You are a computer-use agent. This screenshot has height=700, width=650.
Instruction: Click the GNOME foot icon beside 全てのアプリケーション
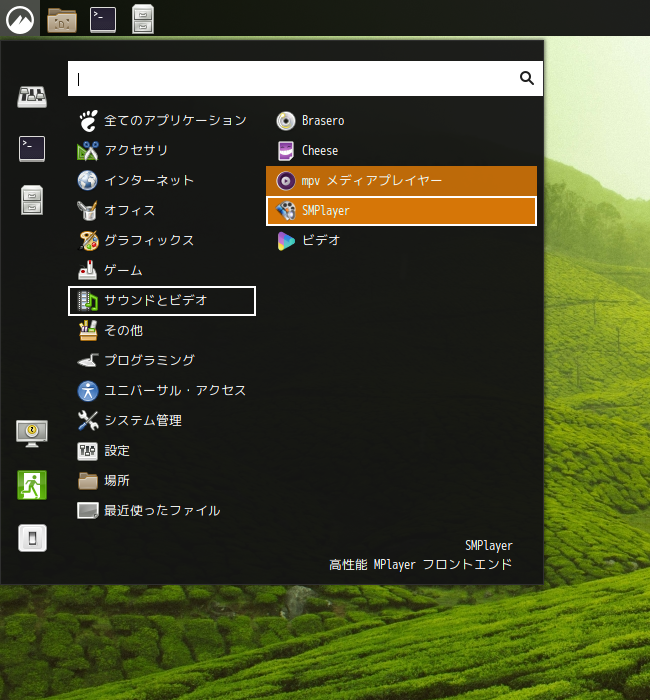pos(88,121)
